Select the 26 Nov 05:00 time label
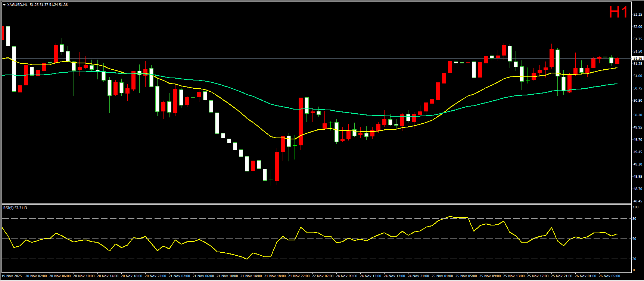Image resolution: width=644 pixels, height=281 pixels. click(609, 276)
